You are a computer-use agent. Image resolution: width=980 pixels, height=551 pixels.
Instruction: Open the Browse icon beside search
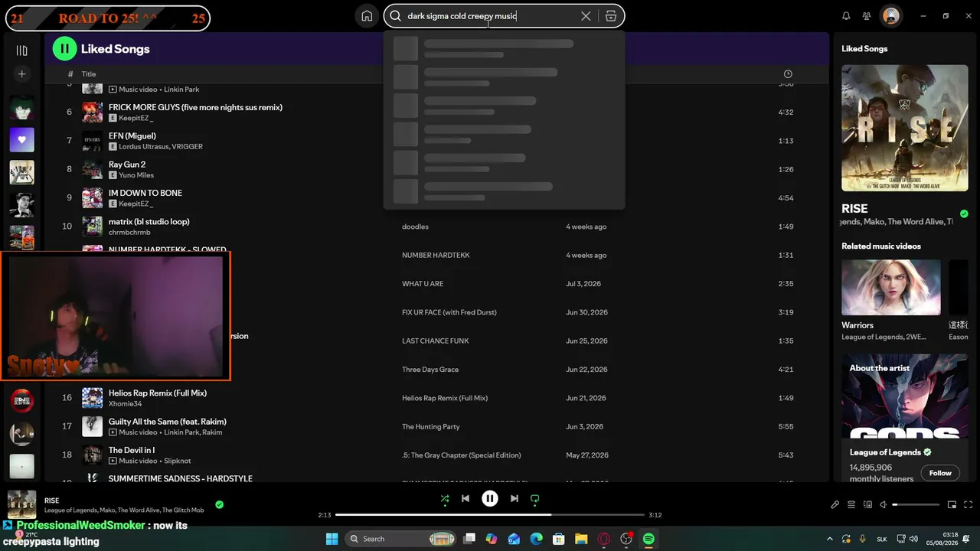tap(610, 16)
